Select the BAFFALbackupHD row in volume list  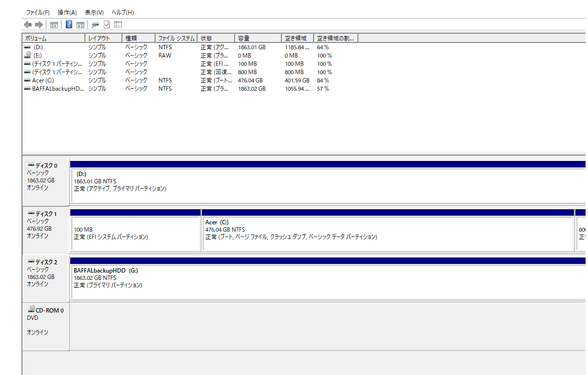[x=58, y=89]
